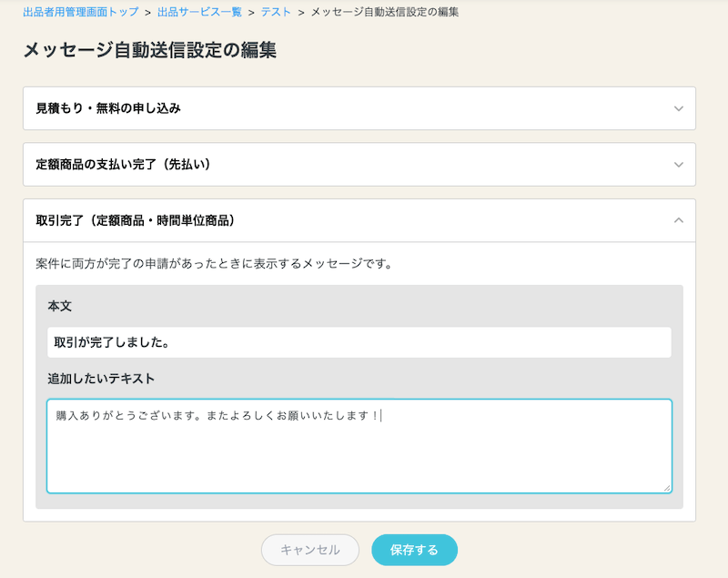Click inside the 追加したいテキスト textarea

point(359,446)
